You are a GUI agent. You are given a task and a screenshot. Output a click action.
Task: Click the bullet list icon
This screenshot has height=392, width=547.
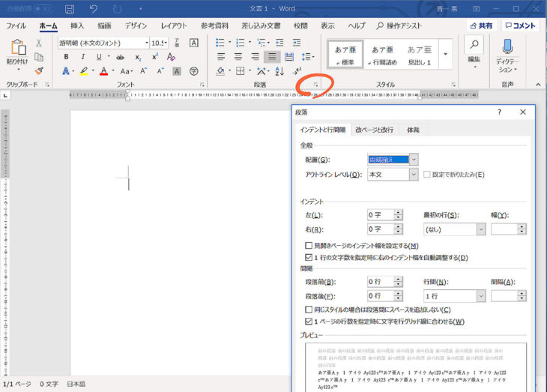click(221, 43)
